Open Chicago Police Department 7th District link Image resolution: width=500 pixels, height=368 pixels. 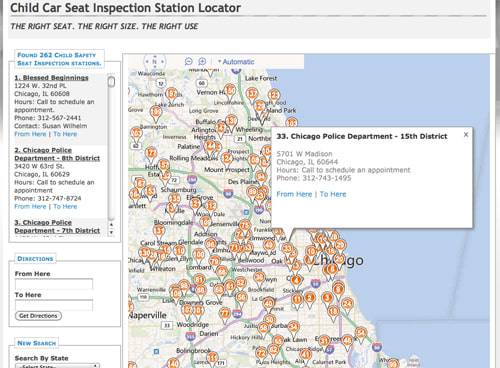pyautogui.click(x=57, y=226)
